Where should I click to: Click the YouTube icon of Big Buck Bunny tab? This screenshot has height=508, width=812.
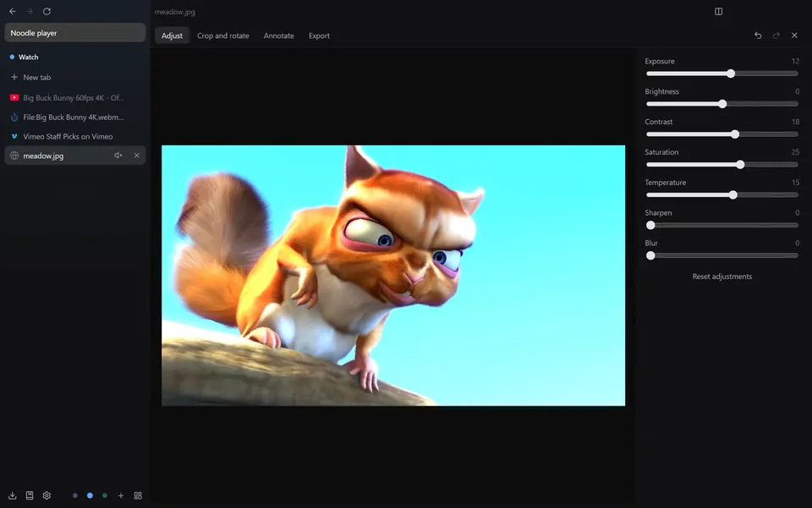pos(14,98)
